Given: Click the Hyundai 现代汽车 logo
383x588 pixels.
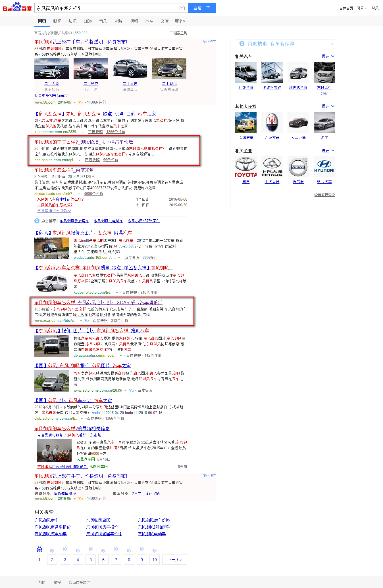Looking at the screenshot, I should click(x=324, y=167).
